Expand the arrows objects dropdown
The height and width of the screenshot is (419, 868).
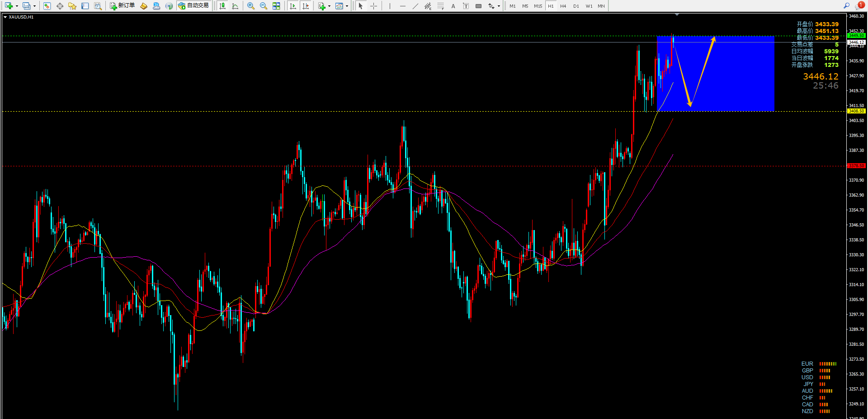(499, 6)
